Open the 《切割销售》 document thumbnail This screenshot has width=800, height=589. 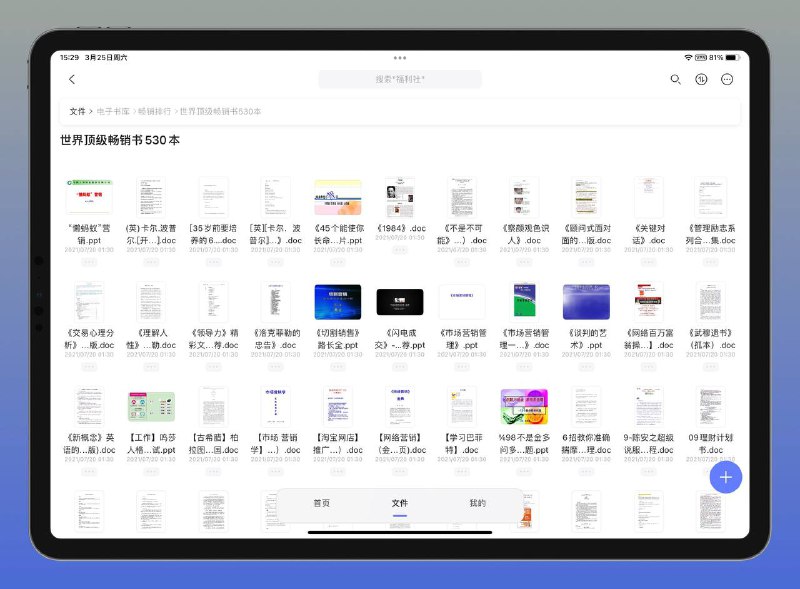tap(339, 300)
